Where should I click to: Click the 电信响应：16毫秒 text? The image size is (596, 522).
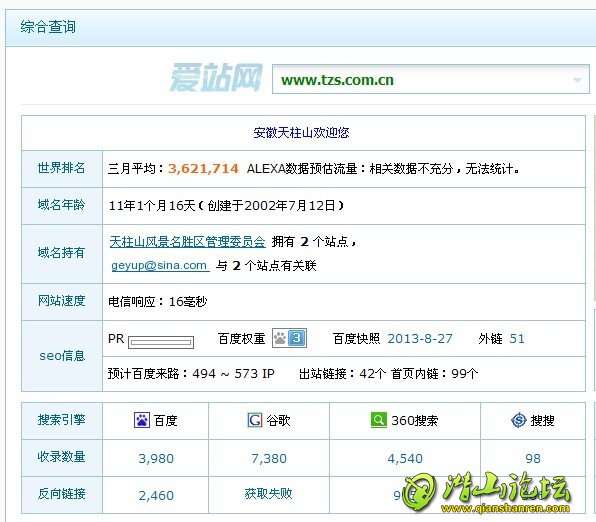coord(158,301)
